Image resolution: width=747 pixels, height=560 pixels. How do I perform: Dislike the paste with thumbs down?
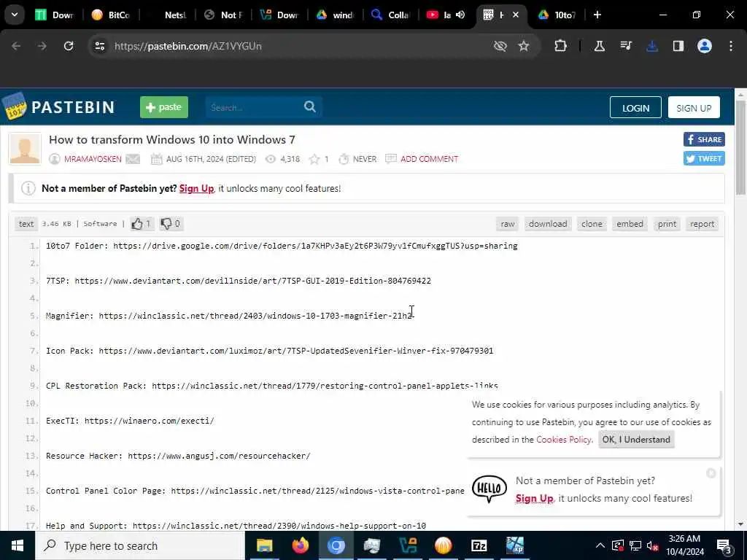click(171, 224)
